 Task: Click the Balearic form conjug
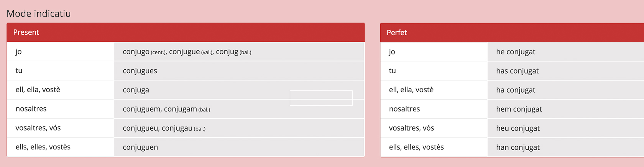tap(227, 52)
